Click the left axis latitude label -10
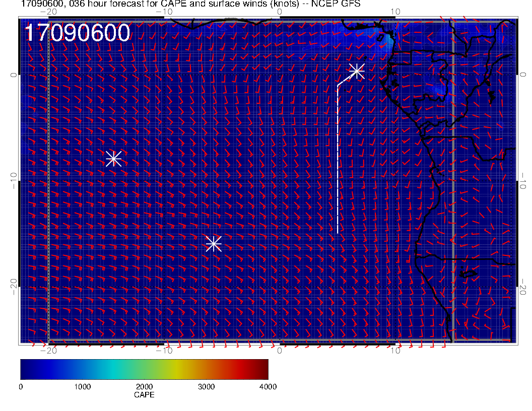This screenshot has width=532, height=411. click(x=13, y=181)
